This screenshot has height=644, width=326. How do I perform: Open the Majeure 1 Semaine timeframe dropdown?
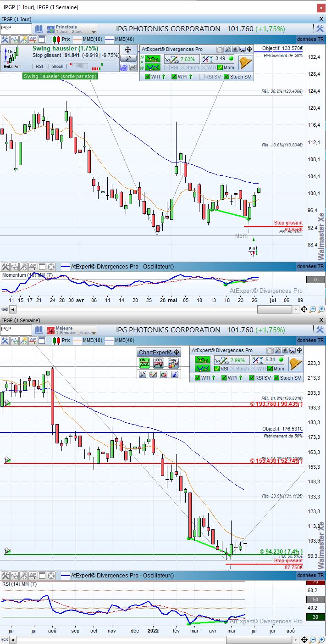tap(71, 330)
